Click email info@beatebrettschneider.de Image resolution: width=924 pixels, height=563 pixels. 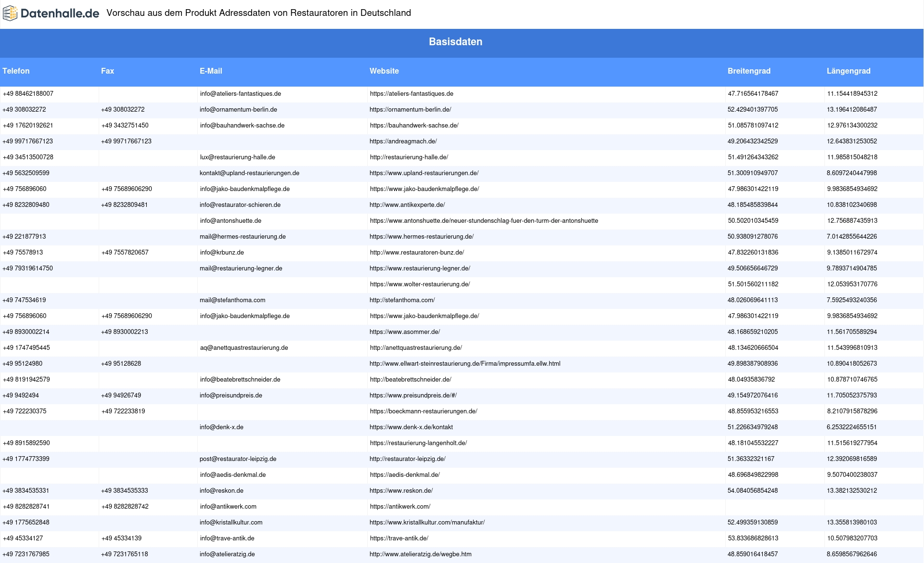pyautogui.click(x=240, y=380)
